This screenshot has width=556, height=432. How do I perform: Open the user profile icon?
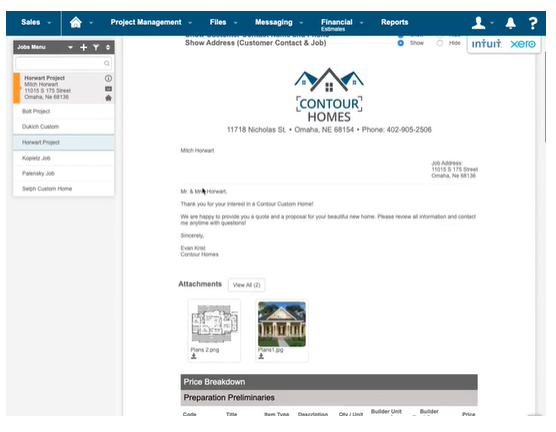tap(478, 23)
